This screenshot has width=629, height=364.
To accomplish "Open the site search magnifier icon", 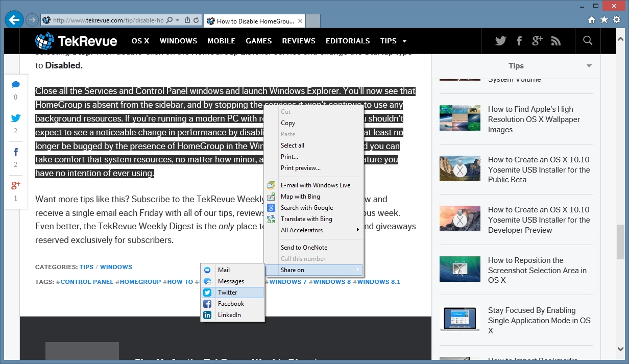I will [588, 40].
